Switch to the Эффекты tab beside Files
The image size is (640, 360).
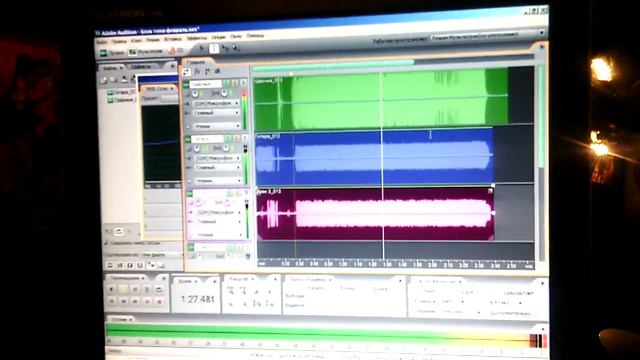[142, 67]
